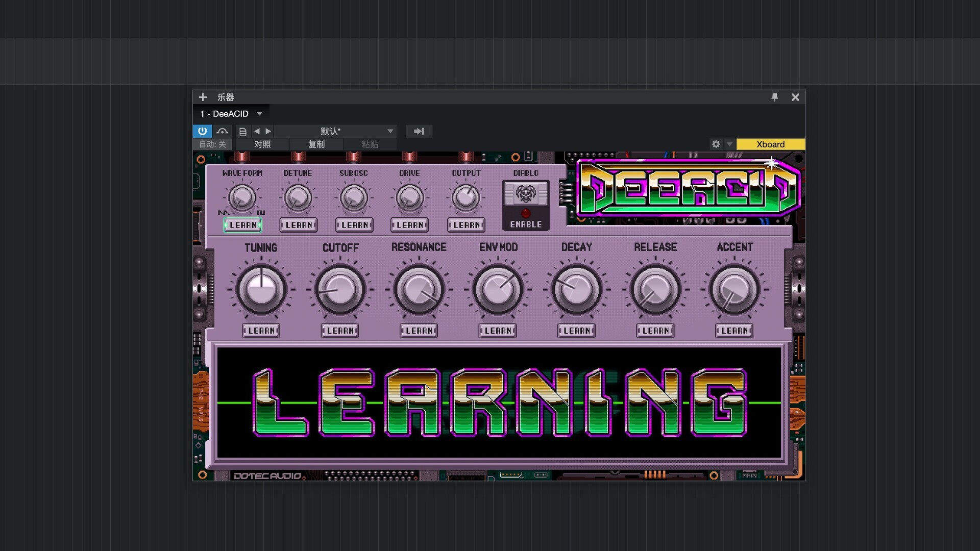The image size is (980, 551).
Task: Open the 默认* preset dropdown
Action: click(x=335, y=131)
